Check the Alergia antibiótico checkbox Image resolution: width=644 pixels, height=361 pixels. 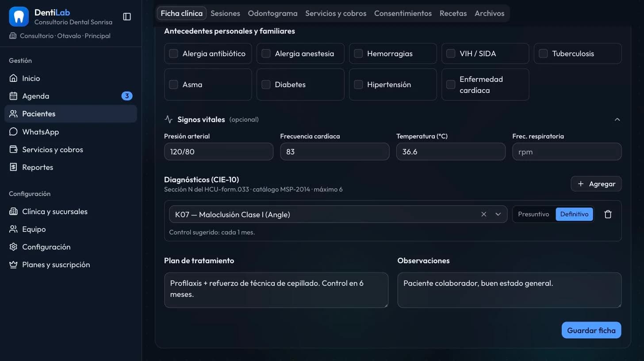click(174, 54)
